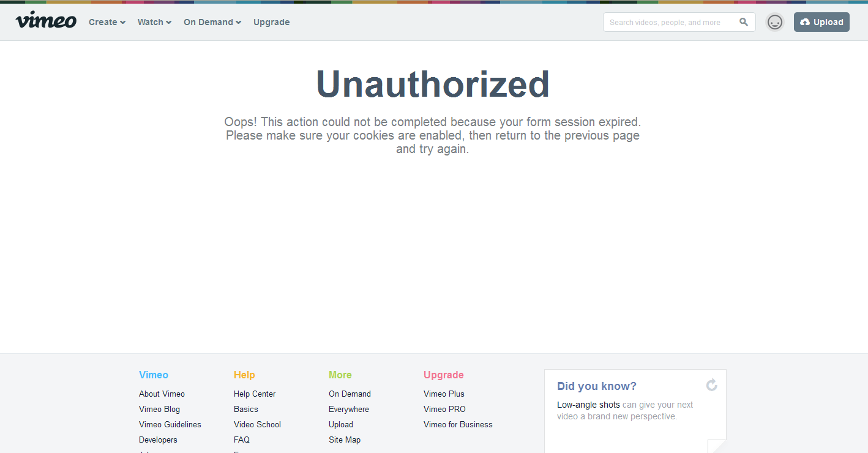Open Vimeo for Business link
Screen dimensions: 868x453
(x=458, y=424)
